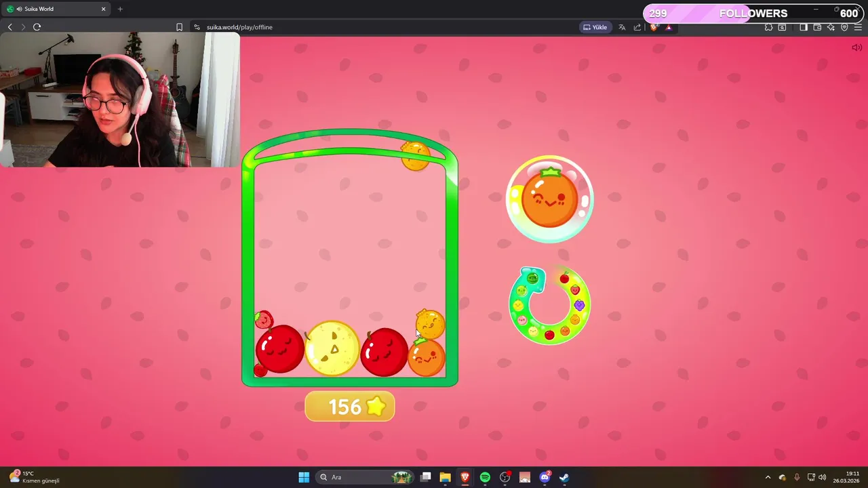The width and height of the screenshot is (868, 488).
Task: Open Discord from the taskbar
Action: pos(545,477)
